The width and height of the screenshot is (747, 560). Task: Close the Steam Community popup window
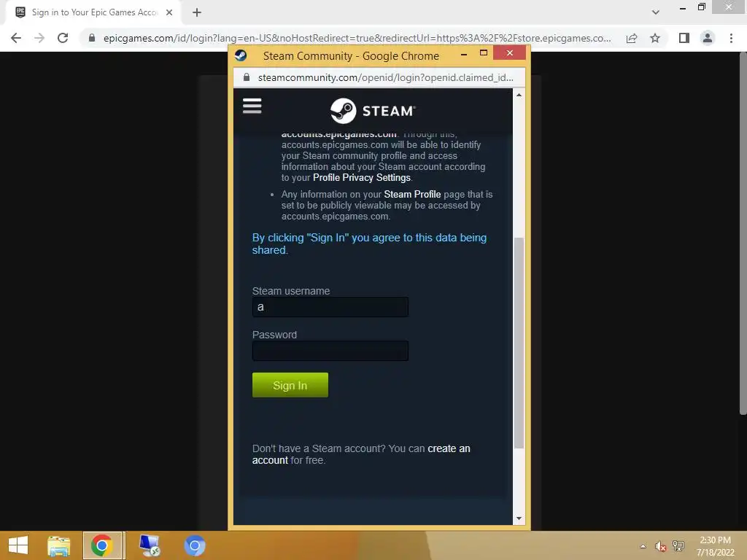coord(510,52)
